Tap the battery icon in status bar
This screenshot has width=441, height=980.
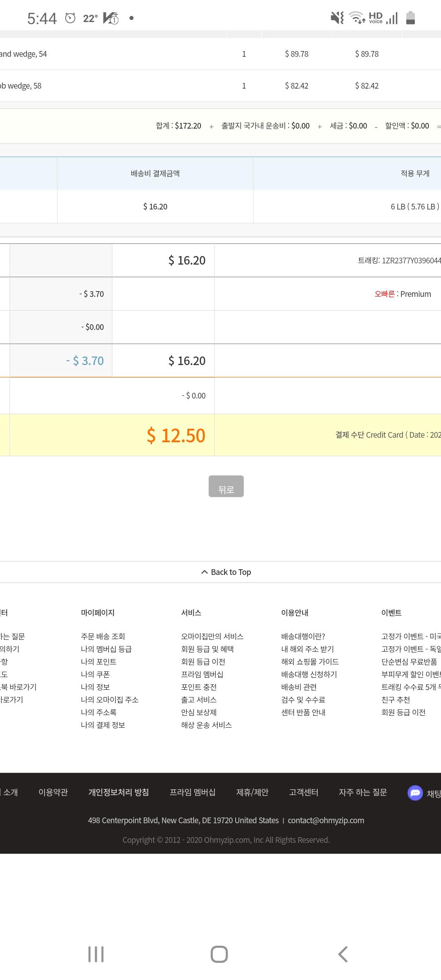(x=410, y=18)
